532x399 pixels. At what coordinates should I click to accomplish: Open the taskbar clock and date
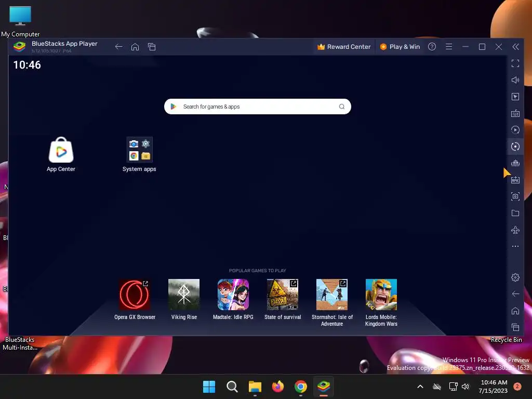(494, 387)
